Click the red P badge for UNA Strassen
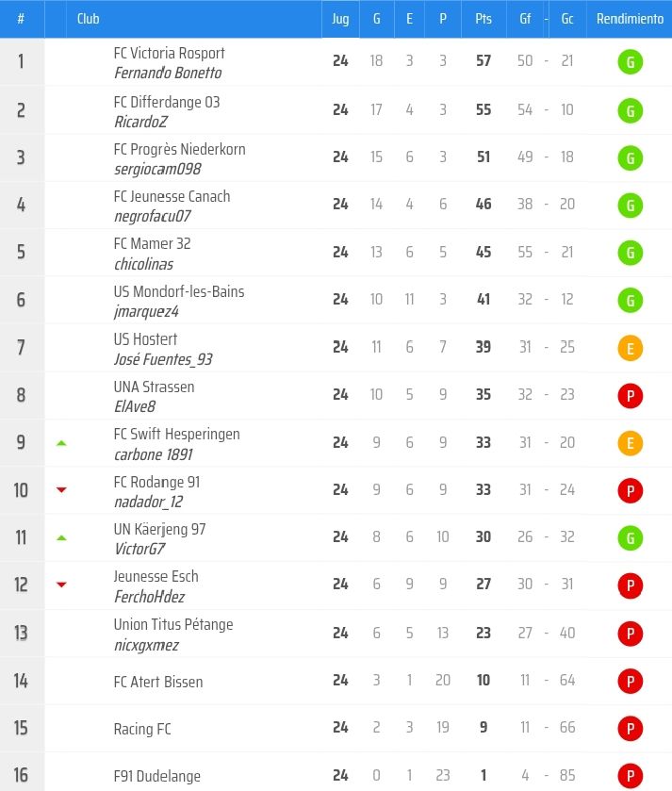The width and height of the screenshot is (672, 791). 630,396
